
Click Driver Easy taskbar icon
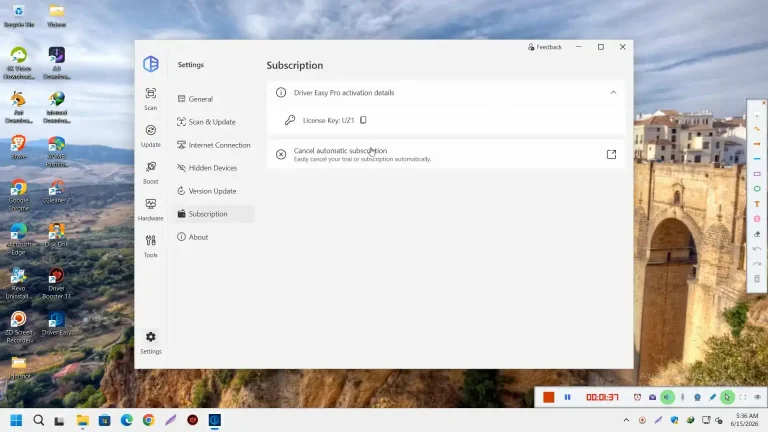(x=215, y=420)
